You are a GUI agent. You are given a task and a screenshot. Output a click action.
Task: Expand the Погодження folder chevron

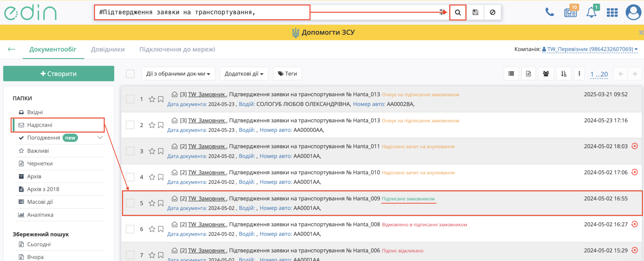(x=100, y=138)
